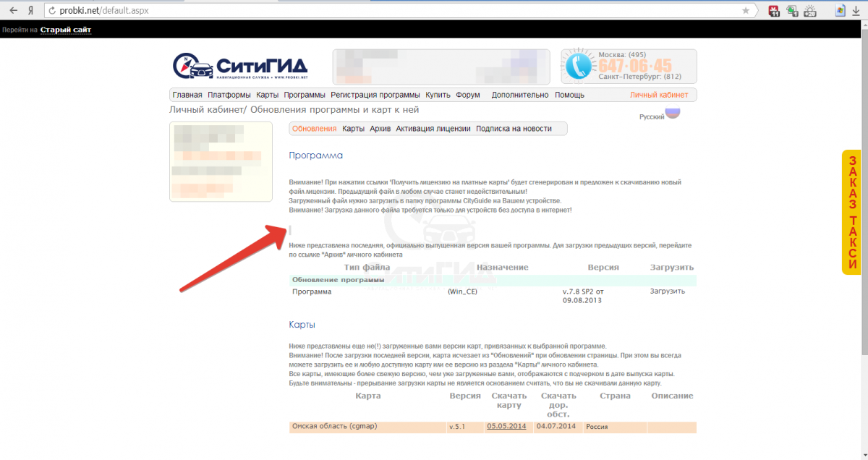868x460 pixels.
Task: Open Регистрация программы menu item
Action: tap(375, 95)
